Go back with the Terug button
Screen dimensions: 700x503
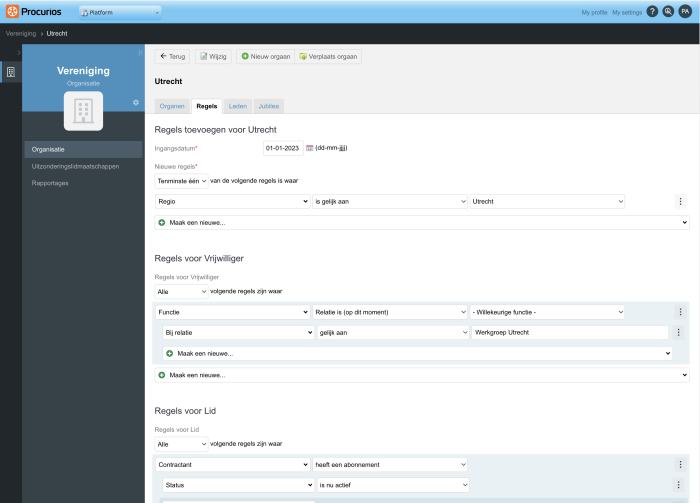172,57
